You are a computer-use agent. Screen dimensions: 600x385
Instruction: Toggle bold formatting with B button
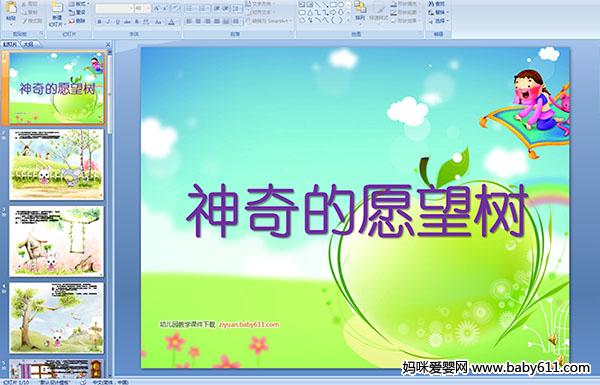point(99,22)
